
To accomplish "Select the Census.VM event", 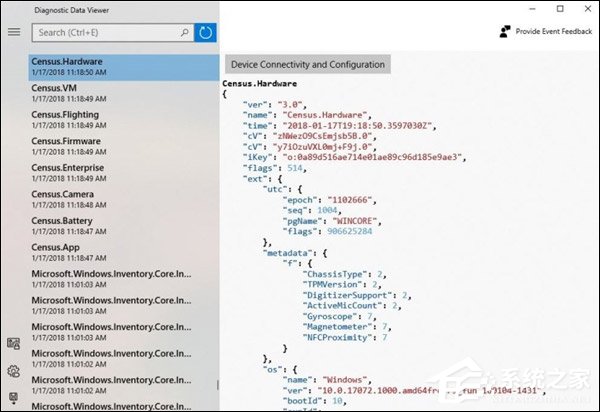I will click(124, 93).
